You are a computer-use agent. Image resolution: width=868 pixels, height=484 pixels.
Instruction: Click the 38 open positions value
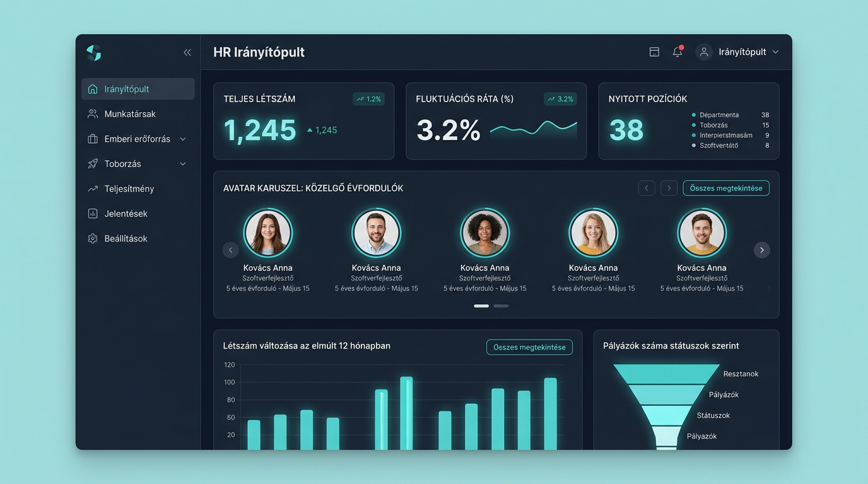tap(626, 130)
